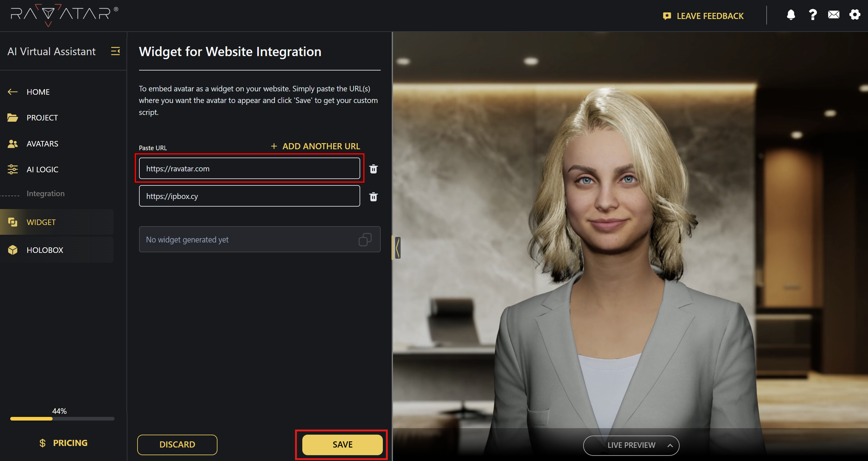The width and height of the screenshot is (868, 461).
Task: Open the envelope messages icon
Action: [833, 15]
